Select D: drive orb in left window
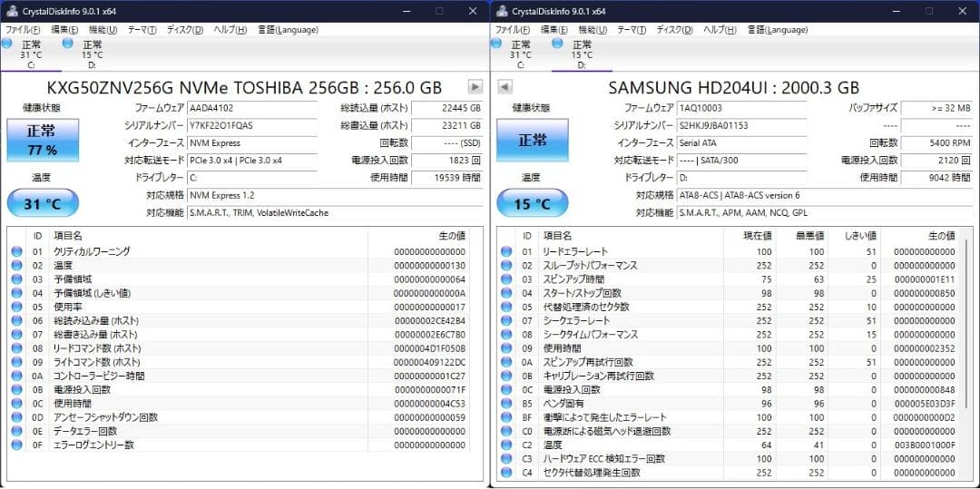The height and width of the screenshot is (489, 980). [67, 43]
